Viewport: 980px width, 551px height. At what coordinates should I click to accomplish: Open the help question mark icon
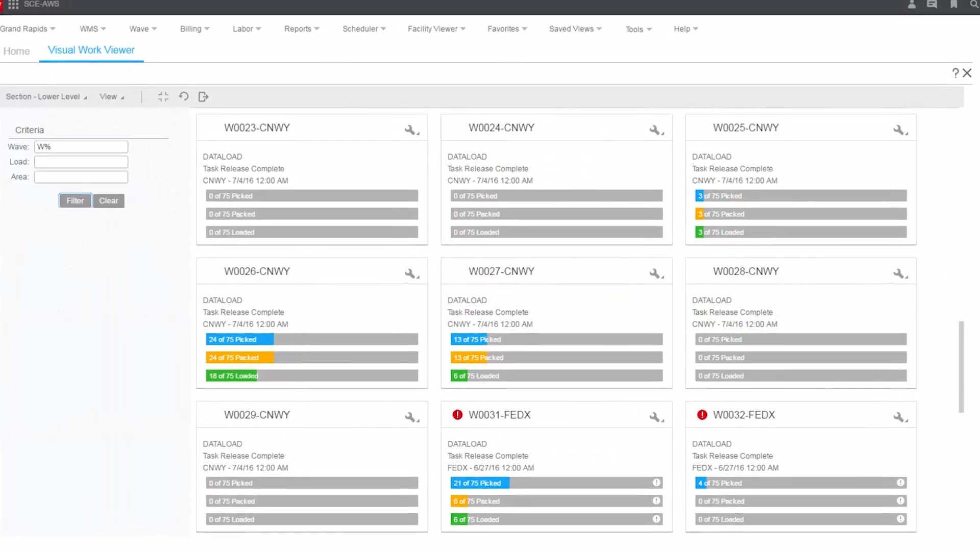click(x=955, y=73)
